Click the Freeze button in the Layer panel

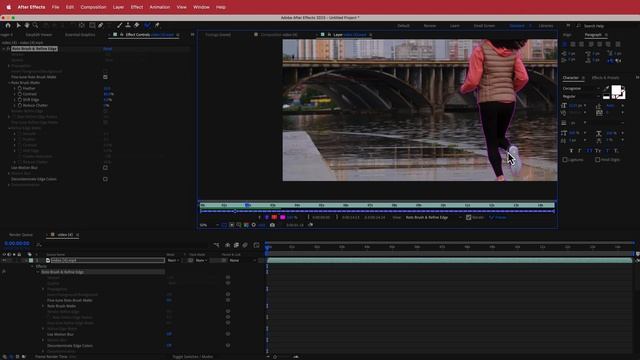(x=498, y=218)
